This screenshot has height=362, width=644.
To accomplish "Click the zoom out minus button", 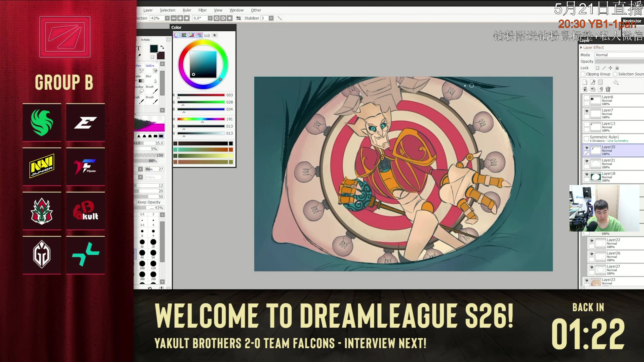I will (x=174, y=18).
